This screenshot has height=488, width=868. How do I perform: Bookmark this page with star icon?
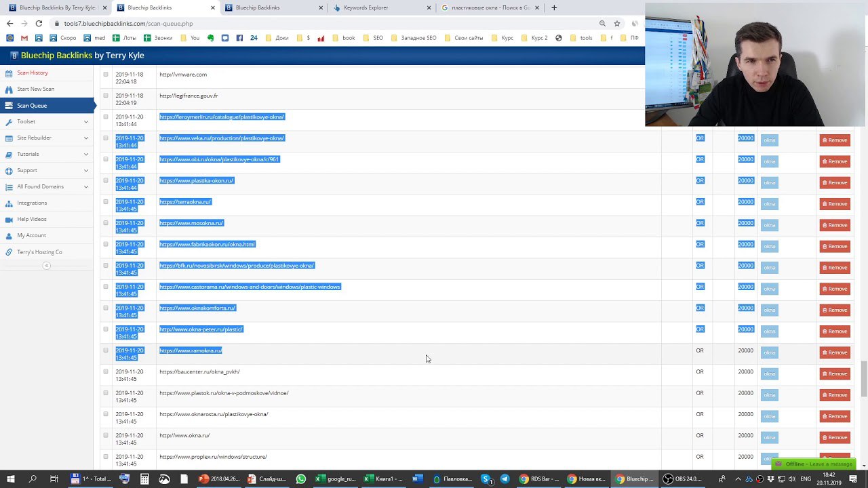617,23
